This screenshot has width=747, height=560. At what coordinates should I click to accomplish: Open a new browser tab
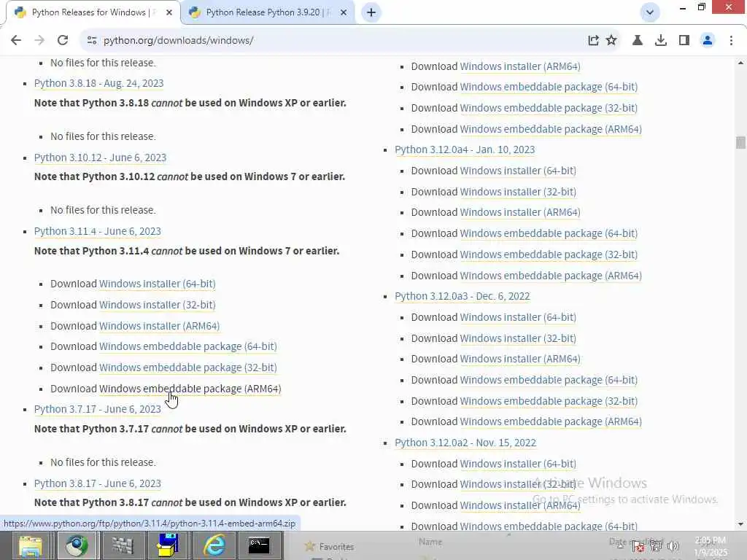[x=371, y=12]
